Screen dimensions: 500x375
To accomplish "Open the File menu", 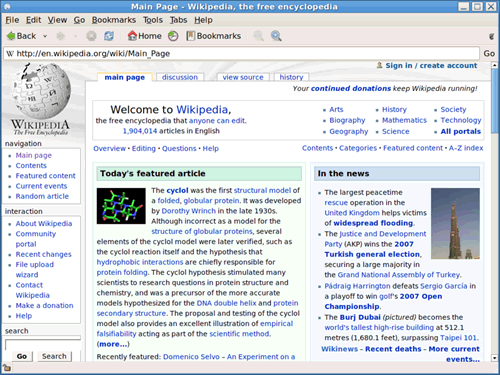I will click(x=12, y=20).
